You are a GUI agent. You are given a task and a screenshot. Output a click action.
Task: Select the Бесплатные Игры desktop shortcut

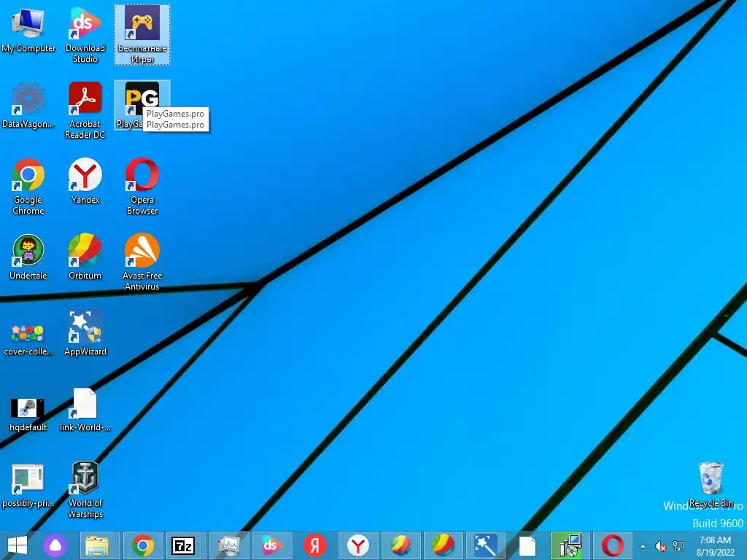142,35
